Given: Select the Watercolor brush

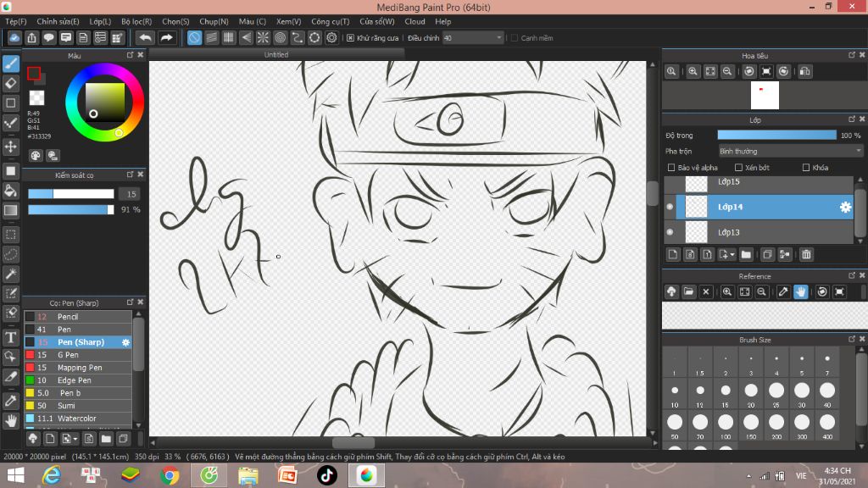Looking at the screenshot, I should pos(77,419).
